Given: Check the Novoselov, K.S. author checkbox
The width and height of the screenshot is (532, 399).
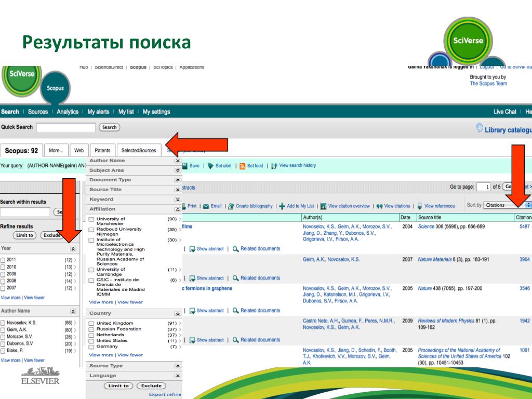Looking at the screenshot, I should (x=3, y=323).
